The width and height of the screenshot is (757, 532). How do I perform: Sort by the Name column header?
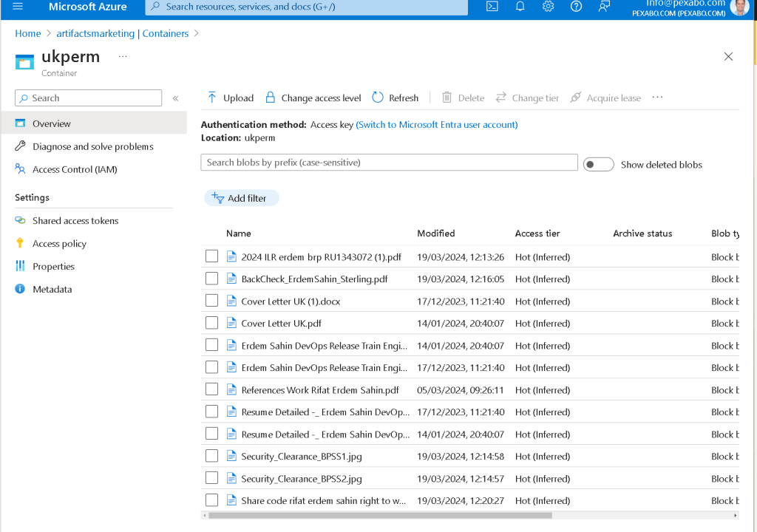[x=239, y=233]
